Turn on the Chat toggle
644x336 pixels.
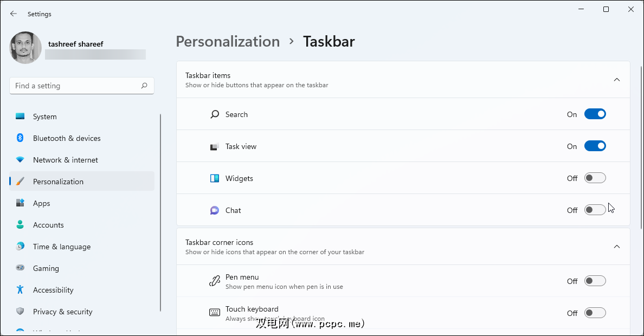tap(595, 210)
